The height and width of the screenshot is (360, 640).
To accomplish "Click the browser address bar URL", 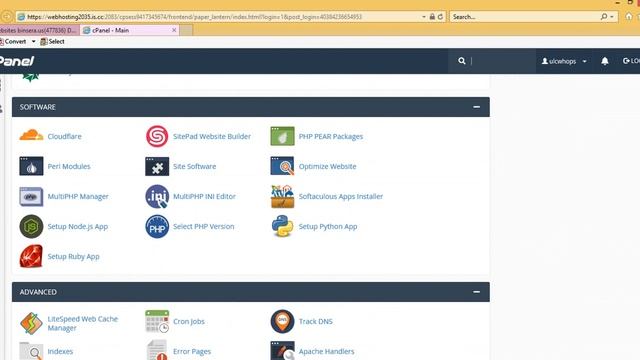I will point(194,17).
